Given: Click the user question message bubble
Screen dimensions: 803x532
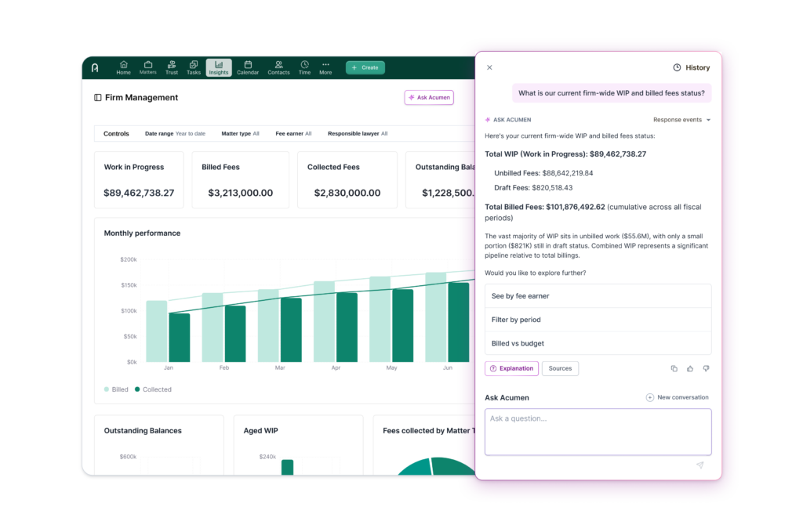Looking at the screenshot, I should click(x=612, y=93).
